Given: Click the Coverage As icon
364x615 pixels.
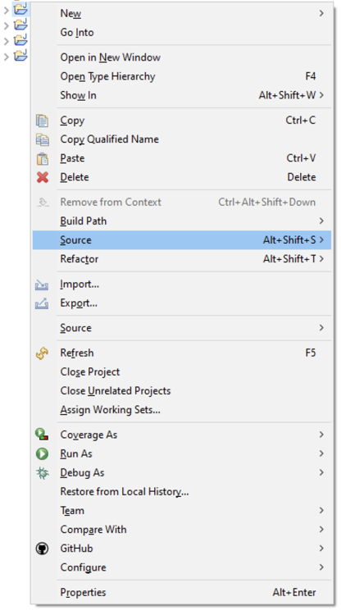Looking at the screenshot, I should click(42, 434).
